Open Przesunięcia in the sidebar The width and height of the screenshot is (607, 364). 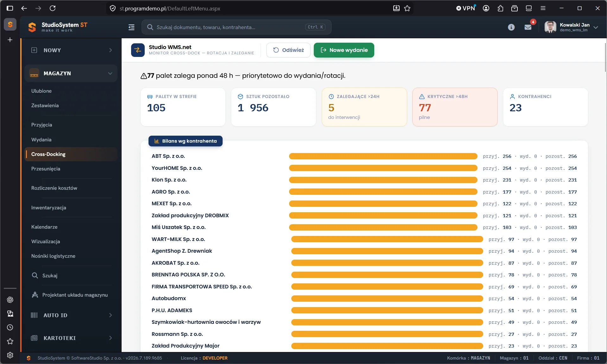coord(46,169)
